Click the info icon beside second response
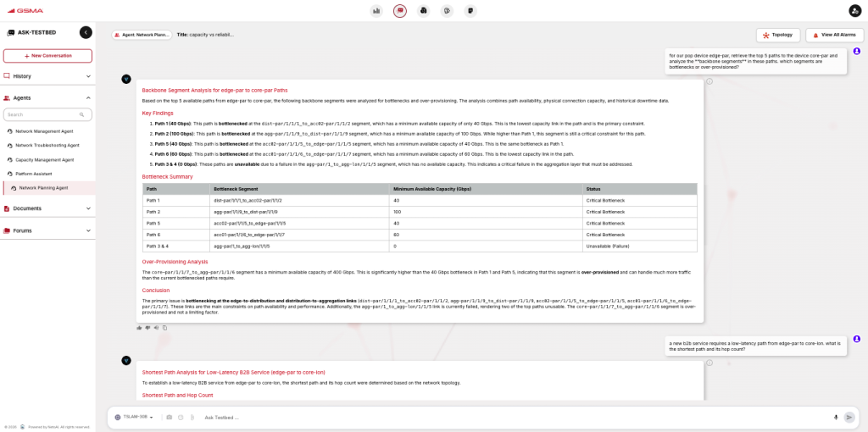Viewport: 868px width, 432px height. [x=709, y=363]
